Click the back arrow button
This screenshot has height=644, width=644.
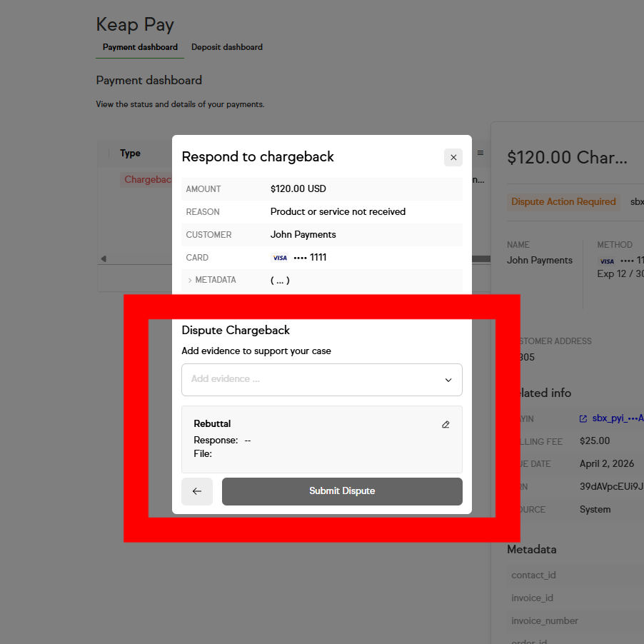tap(197, 491)
